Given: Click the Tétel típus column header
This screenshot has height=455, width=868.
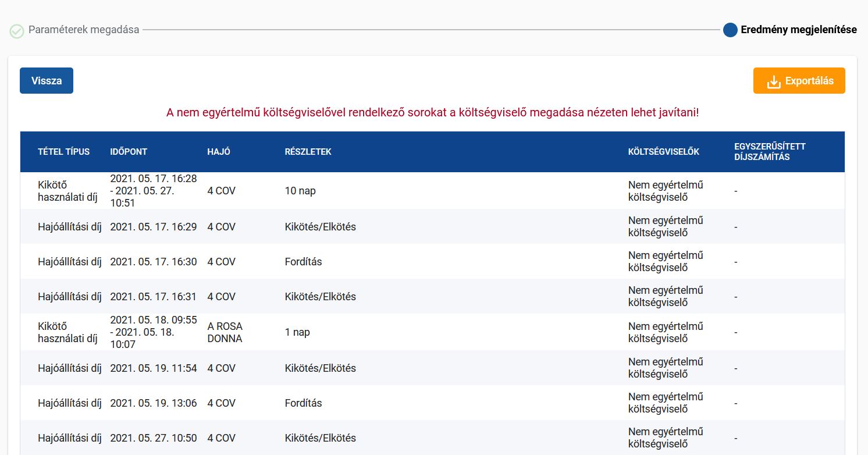Looking at the screenshot, I should pos(63,151).
